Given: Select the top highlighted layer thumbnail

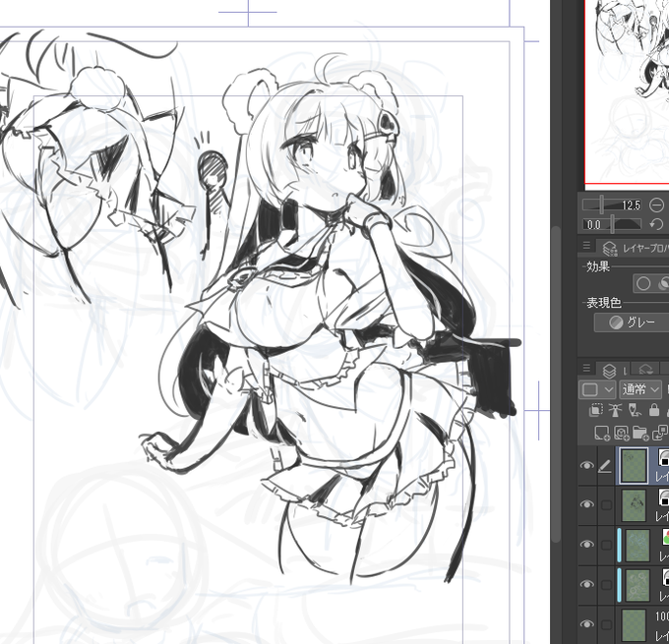Looking at the screenshot, I should click(634, 465).
